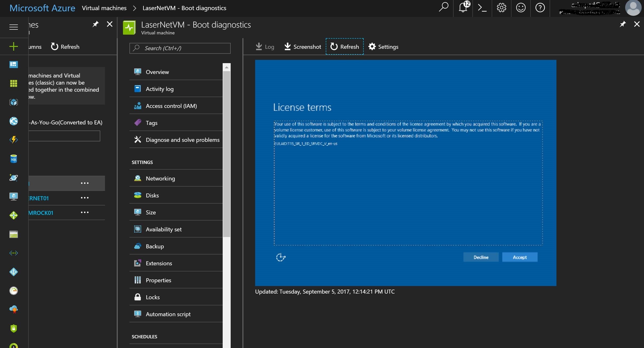Launch Cloud Shell from top bar
The width and height of the screenshot is (644, 348).
(482, 7)
